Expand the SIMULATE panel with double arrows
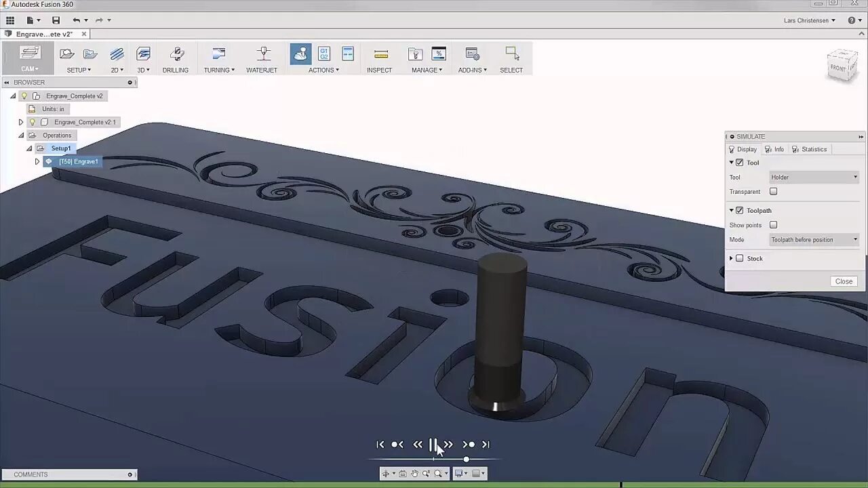The image size is (868, 488). pos(861,137)
